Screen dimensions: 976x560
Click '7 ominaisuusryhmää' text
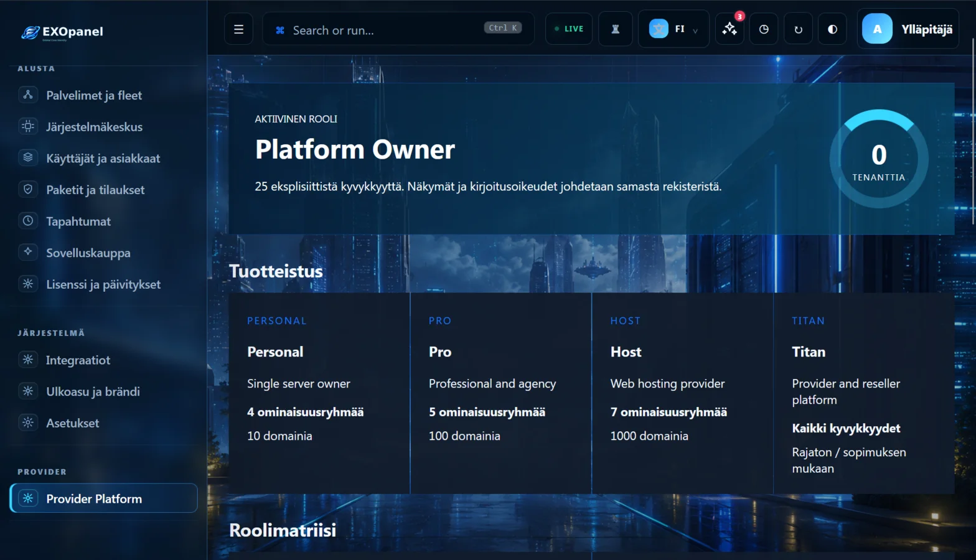669,412
